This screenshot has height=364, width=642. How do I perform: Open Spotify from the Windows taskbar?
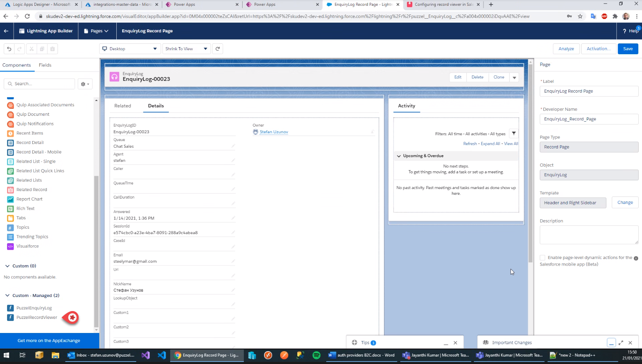coord(316,355)
